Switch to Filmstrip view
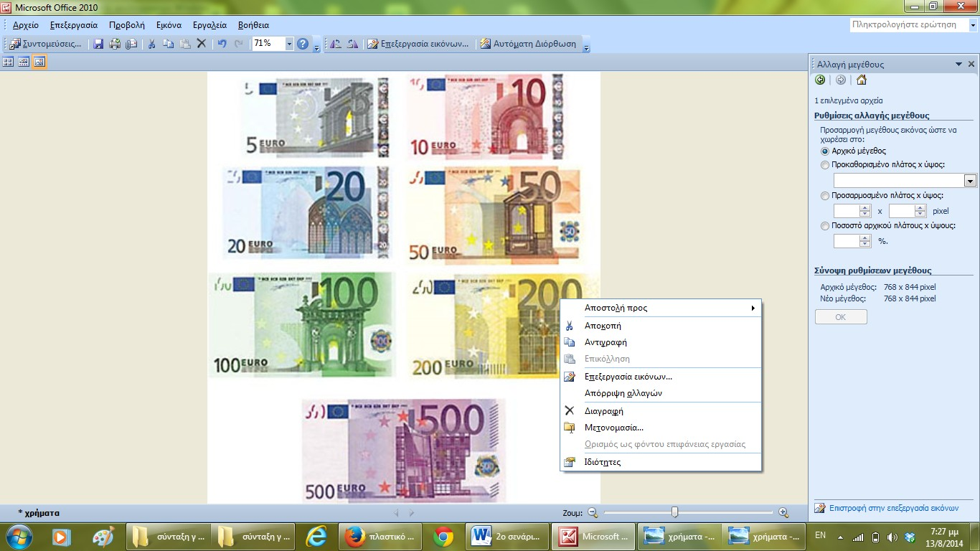The image size is (980, 551). 24,62
